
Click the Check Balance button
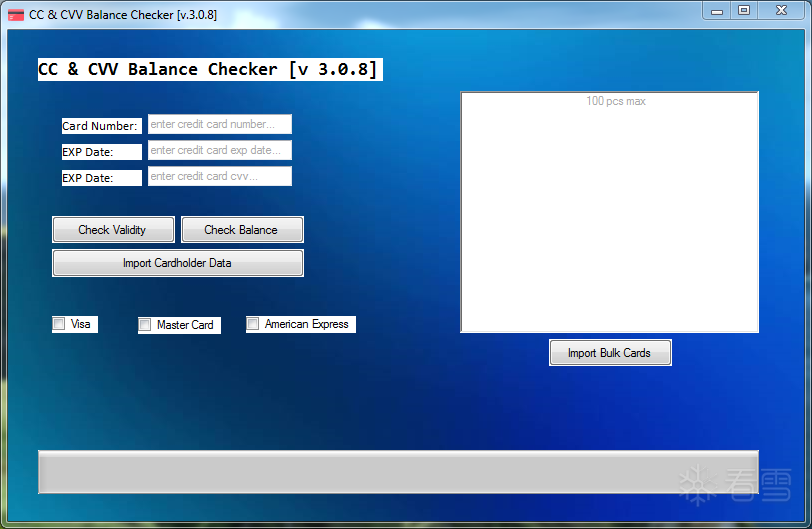point(242,229)
